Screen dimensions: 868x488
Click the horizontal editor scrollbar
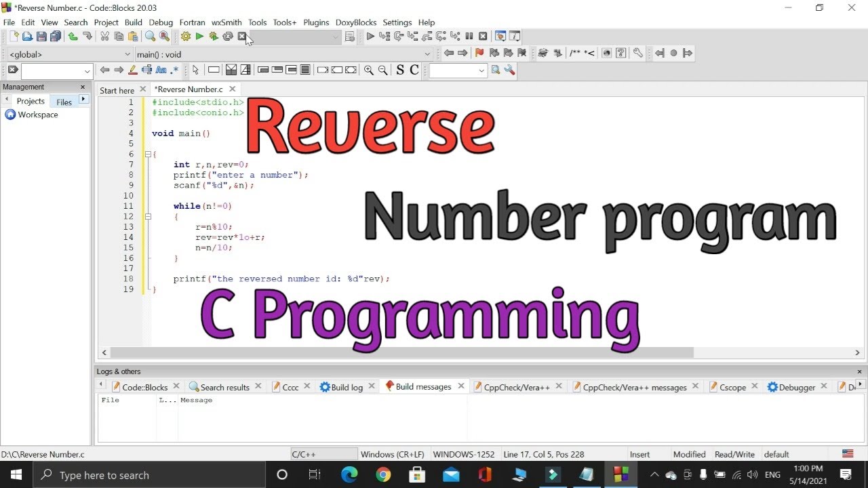pos(401,352)
